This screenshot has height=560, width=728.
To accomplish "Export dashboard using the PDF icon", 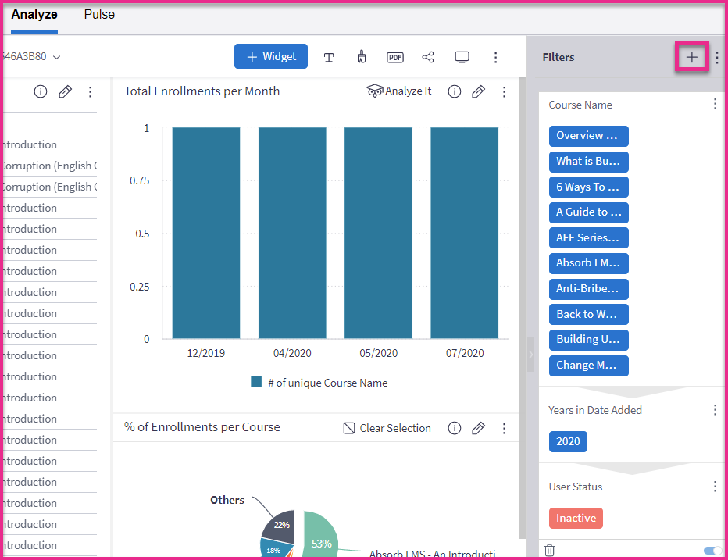I will (x=395, y=57).
